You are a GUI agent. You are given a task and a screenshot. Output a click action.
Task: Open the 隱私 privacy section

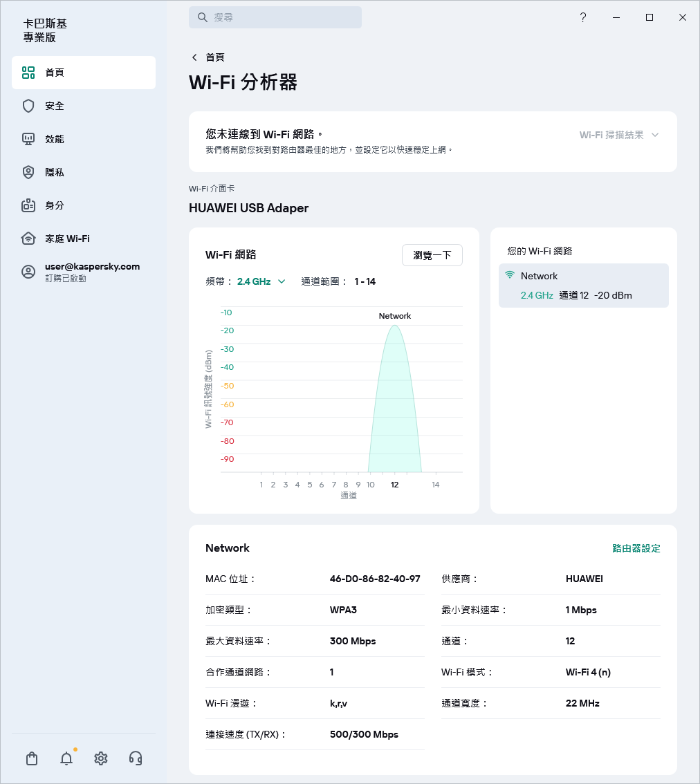[55, 172]
